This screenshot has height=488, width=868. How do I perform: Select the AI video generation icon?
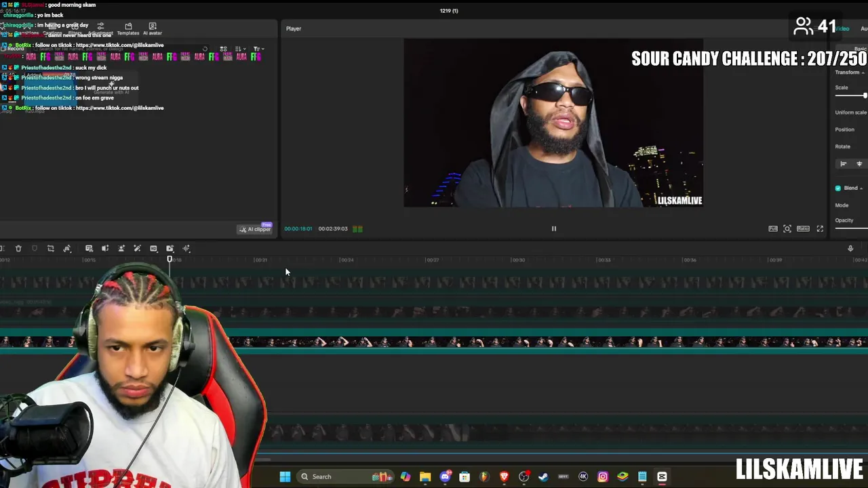click(x=170, y=249)
